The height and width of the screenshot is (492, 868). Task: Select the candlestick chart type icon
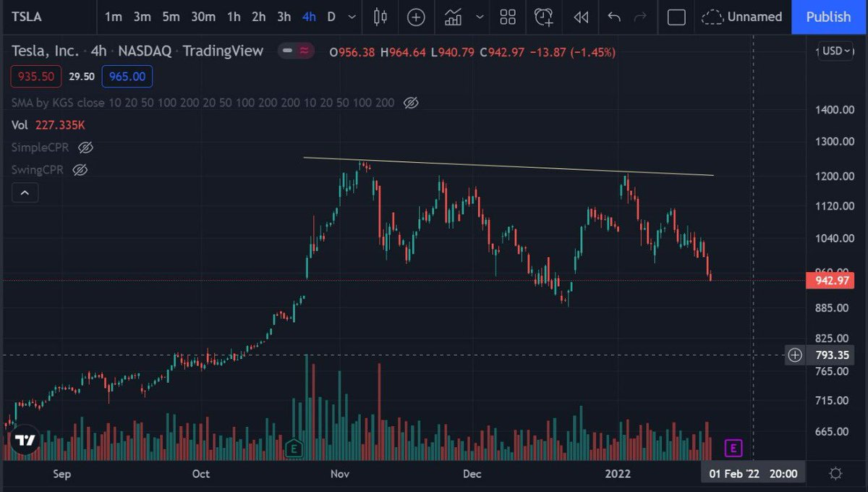click(380, 17)
